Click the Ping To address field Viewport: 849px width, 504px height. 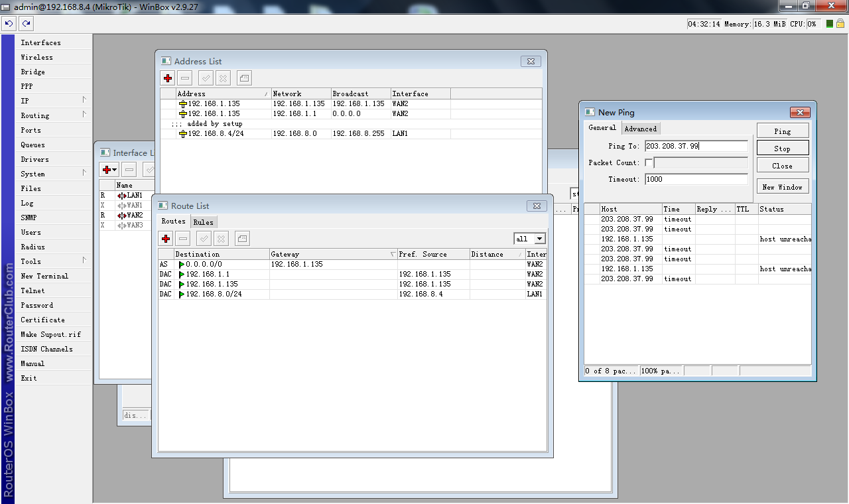[x=696, y=146]
